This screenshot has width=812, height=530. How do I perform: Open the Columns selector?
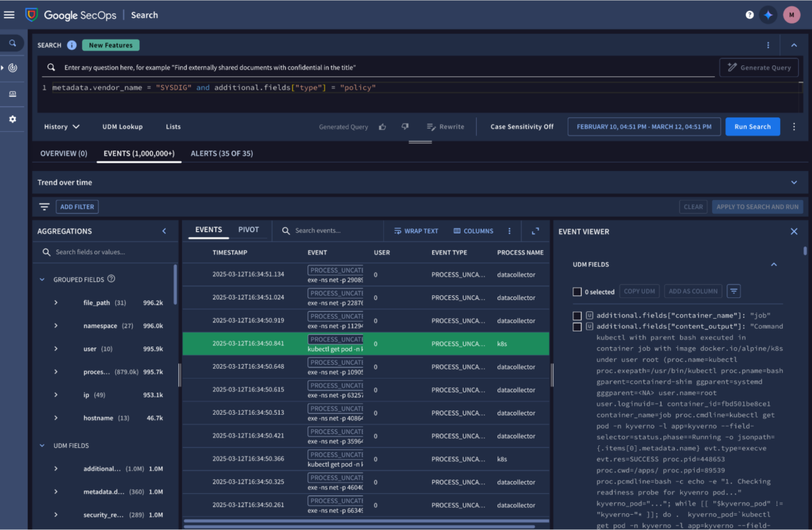pyautogui.click(x=473, y=231)
